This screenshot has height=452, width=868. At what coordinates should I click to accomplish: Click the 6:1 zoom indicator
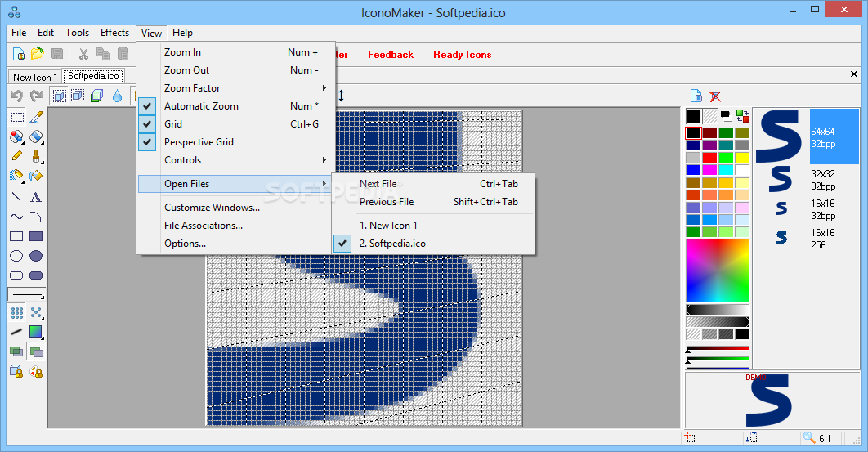click(x=825, y=438)
